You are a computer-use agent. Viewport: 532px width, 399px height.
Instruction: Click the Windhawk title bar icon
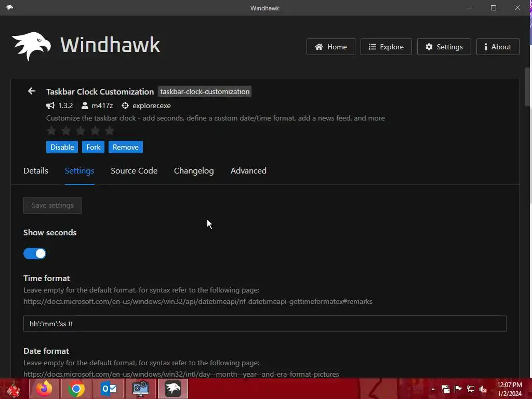pyautogui.click(x=9, y=7)
